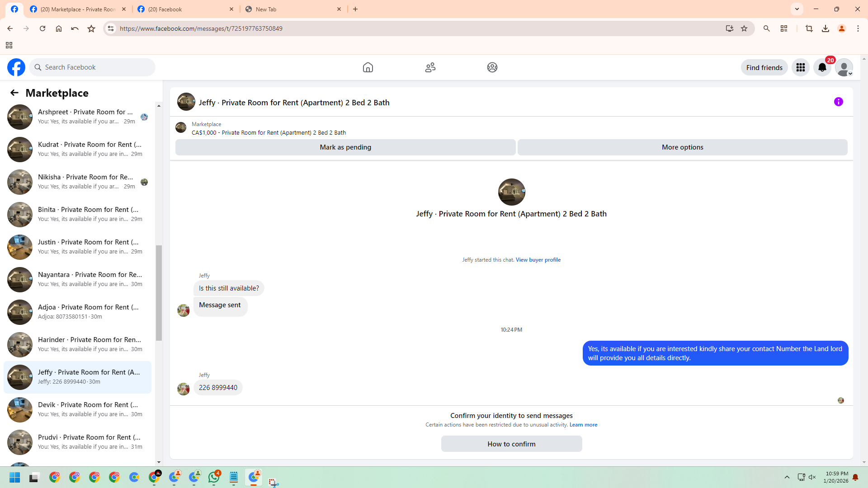
Task: Open the apps grid icon on bookmarks bar
Action: (9, 45)
